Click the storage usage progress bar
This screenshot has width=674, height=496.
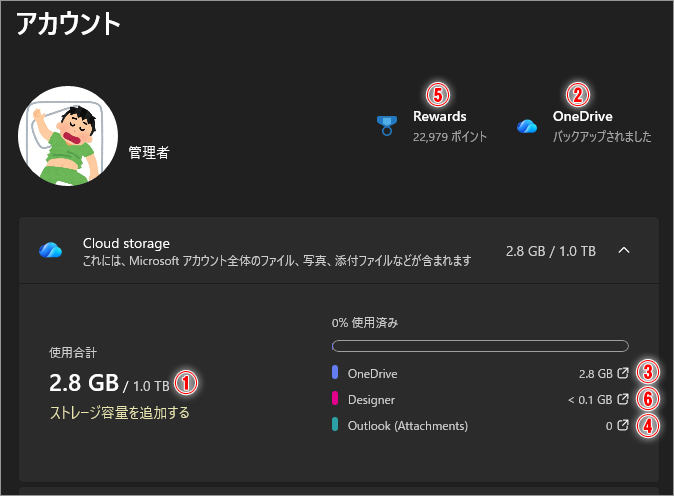(480, 346)
